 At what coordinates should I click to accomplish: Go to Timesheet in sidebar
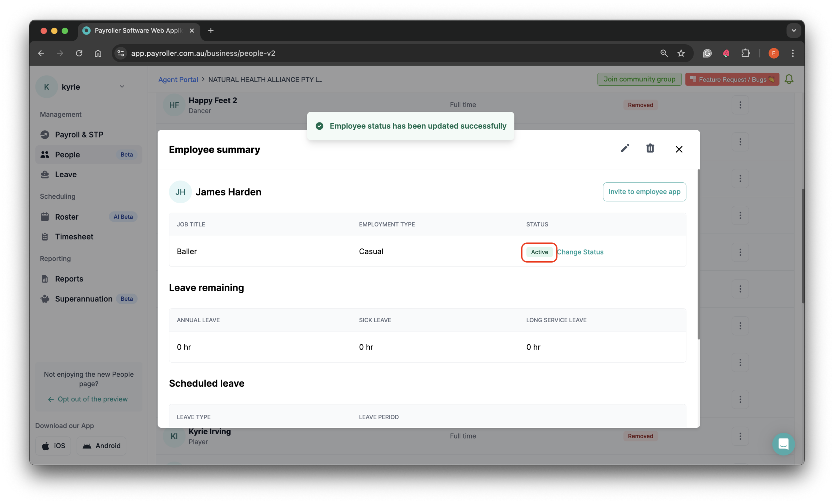click(74, 237)
